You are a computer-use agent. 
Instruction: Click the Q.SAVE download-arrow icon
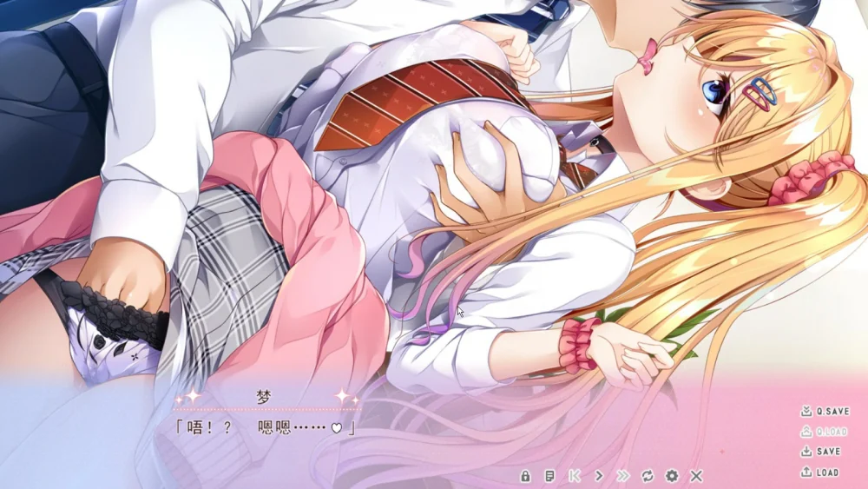[806, 411]
